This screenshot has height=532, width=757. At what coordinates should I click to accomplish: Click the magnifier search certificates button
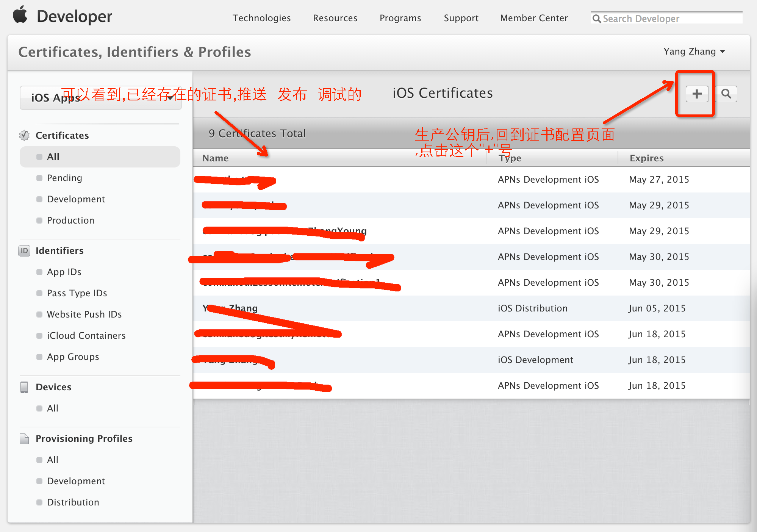coord(726,94)
